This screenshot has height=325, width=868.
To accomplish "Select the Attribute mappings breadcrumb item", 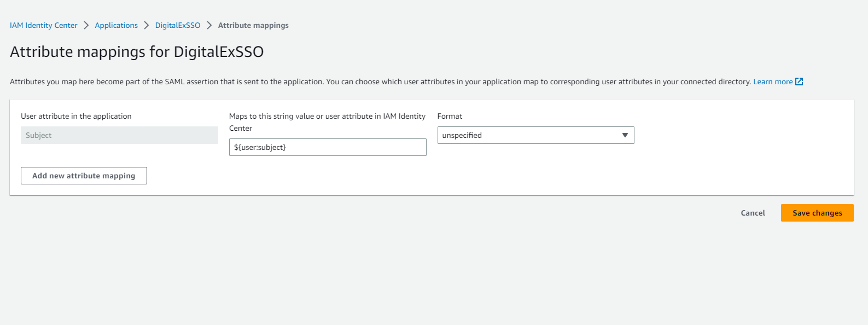I will coord(253,25).
